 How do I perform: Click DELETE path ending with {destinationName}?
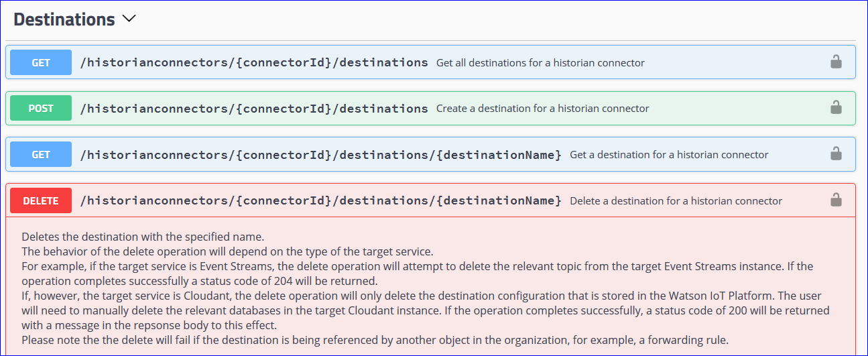tap(321, 200)
